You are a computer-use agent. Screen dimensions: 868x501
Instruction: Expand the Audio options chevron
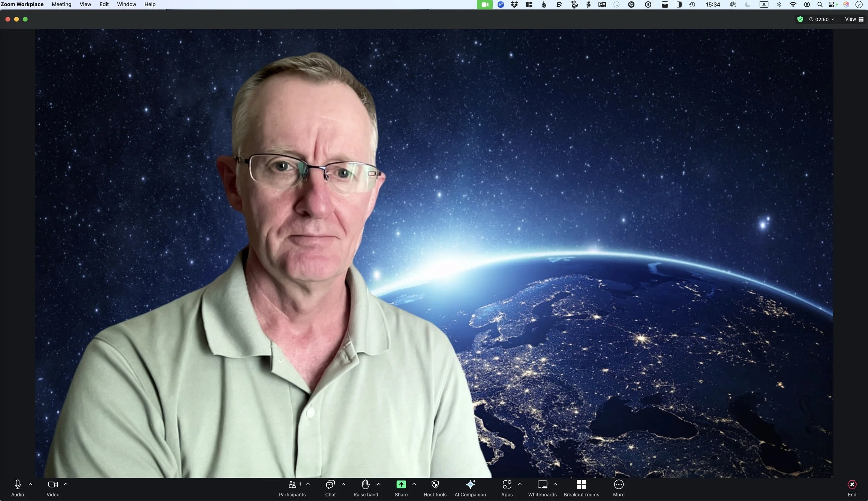(31, 484)
